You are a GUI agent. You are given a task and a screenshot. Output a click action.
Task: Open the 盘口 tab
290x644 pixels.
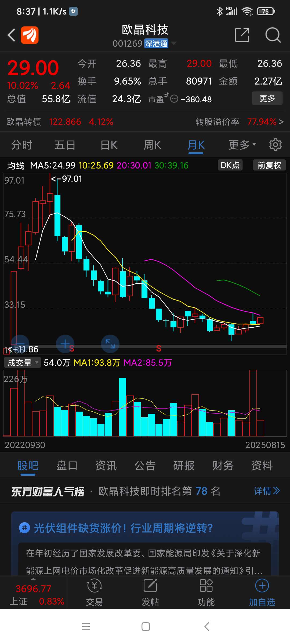67,466
